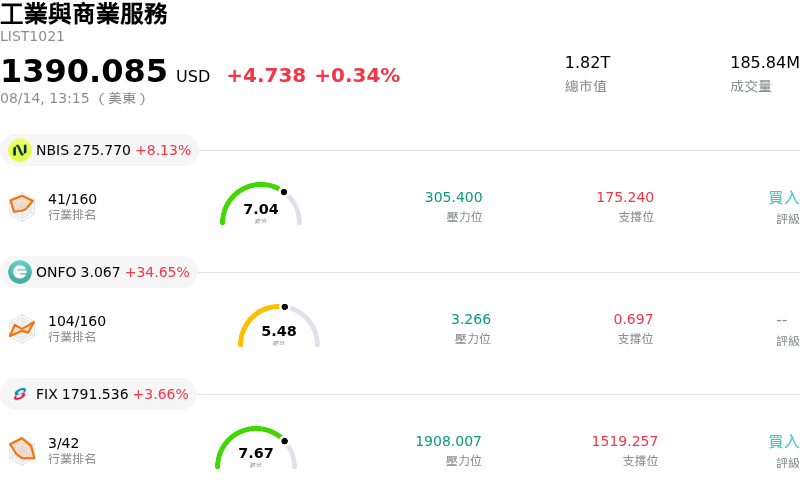Open the ONFO radar chart icon
The height and width of the screenshot is (488, 800).
pyautogui.click(x=22, y=329)
